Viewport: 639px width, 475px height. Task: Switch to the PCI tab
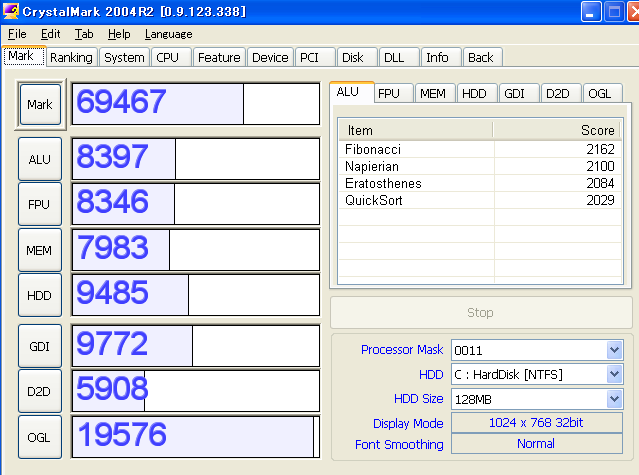(315, 57)
